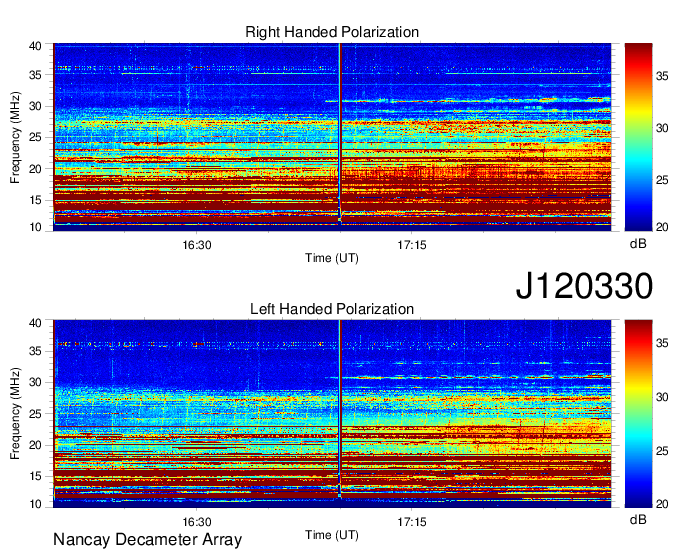Click 'Time (UT)' label under top plot

coord(332,258)
